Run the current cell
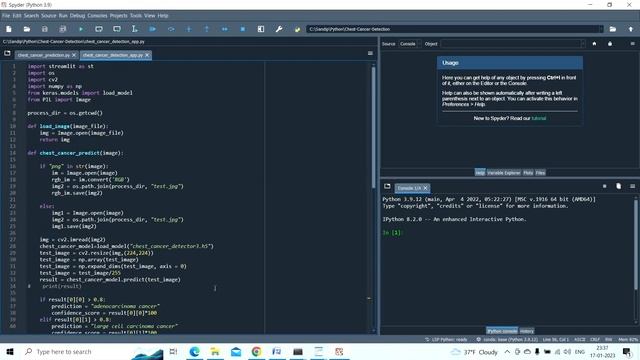The height and width of the screenshot is (360, 640). (x=99, y=29)
